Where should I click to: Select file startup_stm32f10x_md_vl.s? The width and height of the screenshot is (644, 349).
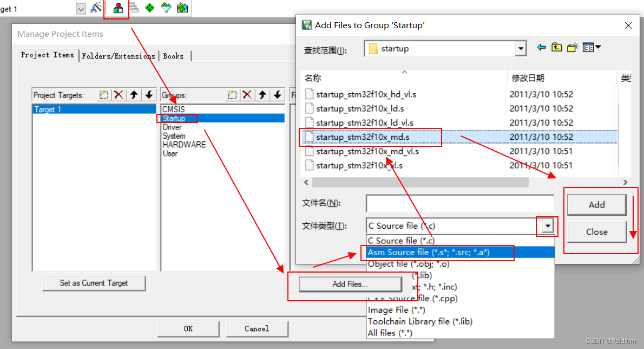point(367,151)
